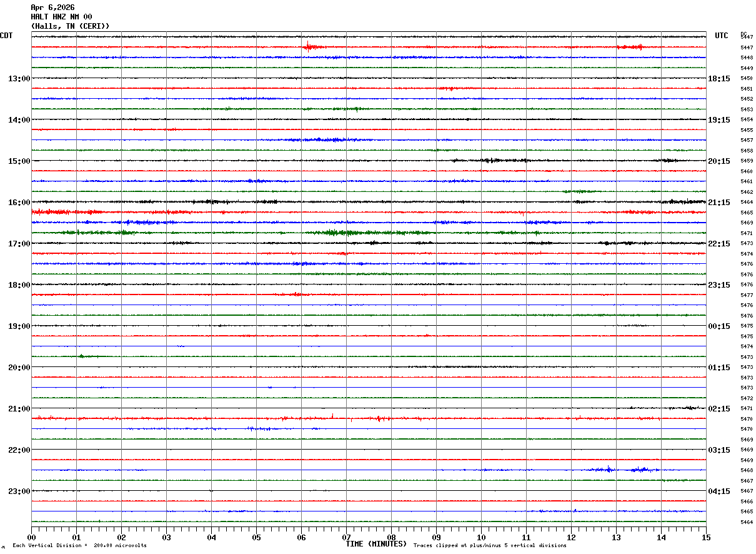Pick minute 02 on the time axis
The height and width of the screenshot is (554, 756).
coord(122,537)
